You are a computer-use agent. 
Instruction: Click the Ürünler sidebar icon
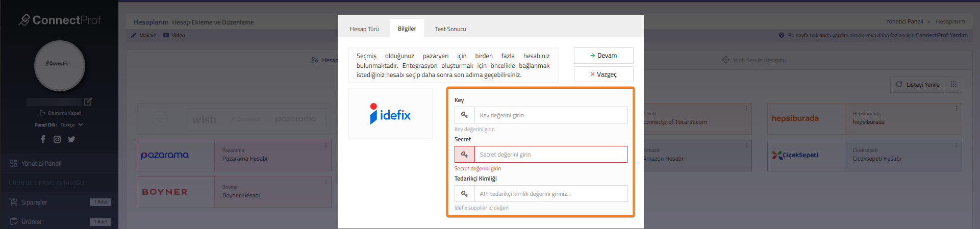coord(14,221)
